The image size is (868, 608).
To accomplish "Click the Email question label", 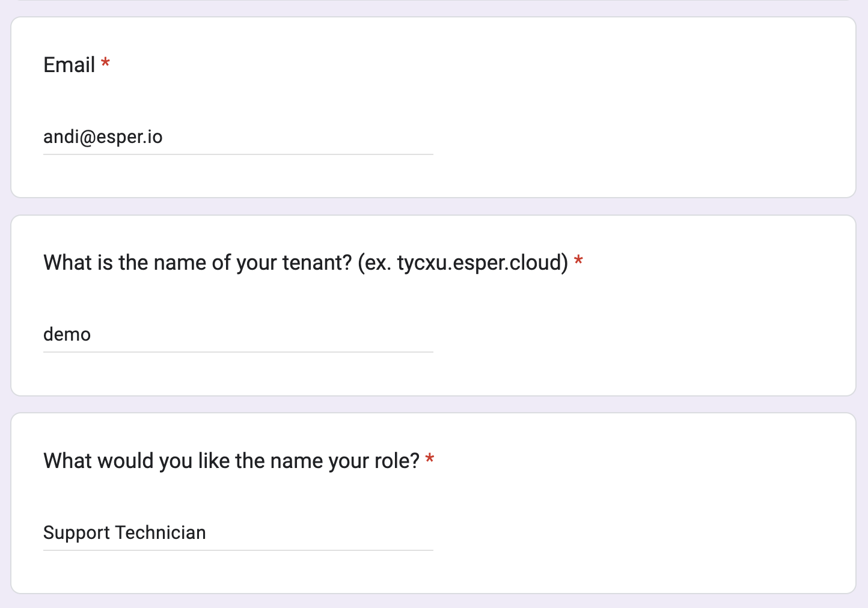I will coord(69,65).
